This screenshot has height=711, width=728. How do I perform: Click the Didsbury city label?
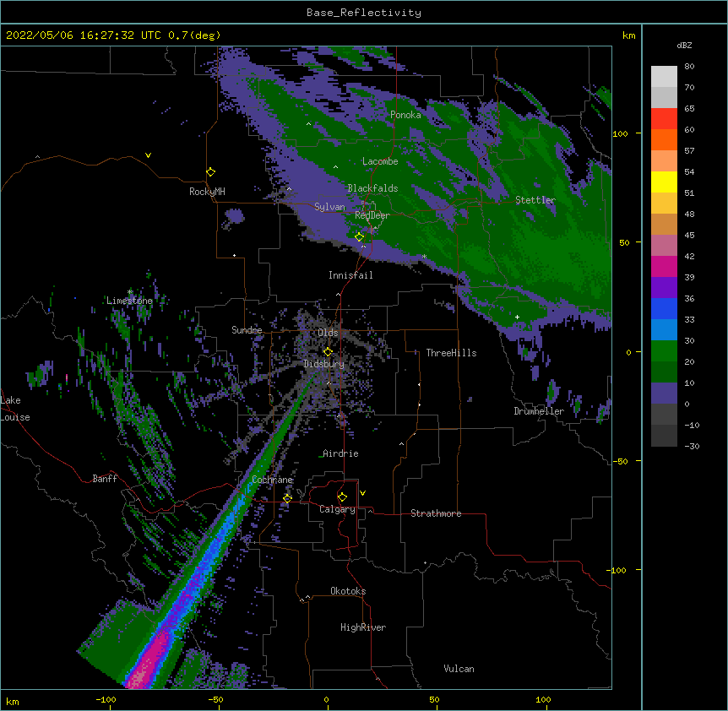(x=324, y=364)
